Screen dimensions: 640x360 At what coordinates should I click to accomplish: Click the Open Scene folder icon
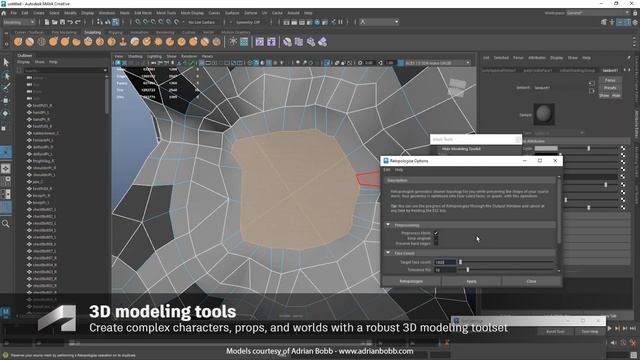[54, 22]
